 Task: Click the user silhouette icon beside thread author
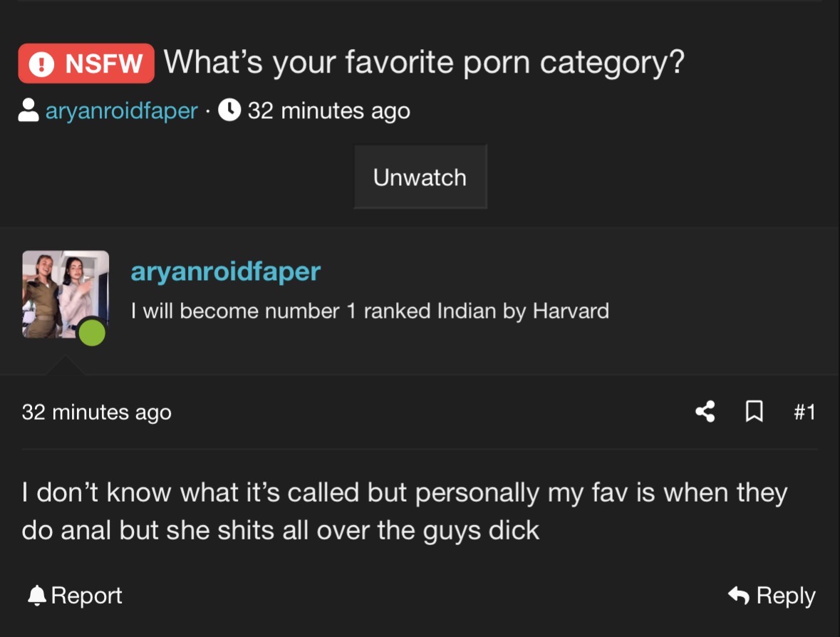(x=28, y=111)
